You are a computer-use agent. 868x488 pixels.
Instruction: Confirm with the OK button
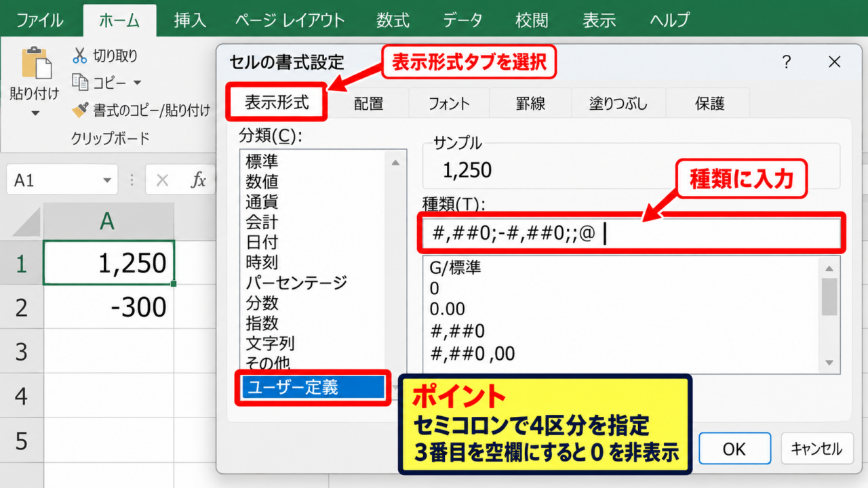click(734, 449)
